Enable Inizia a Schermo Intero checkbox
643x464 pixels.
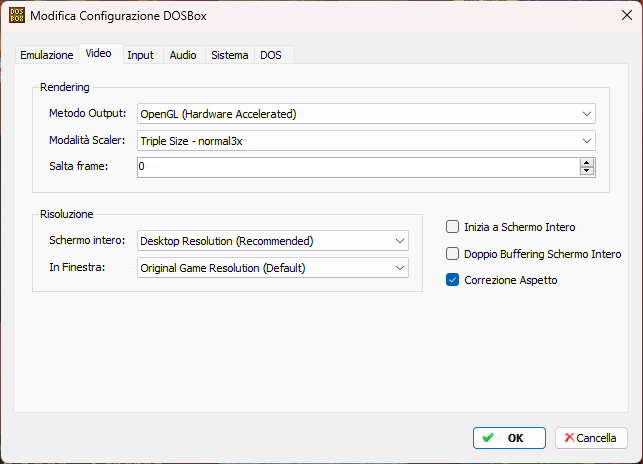point(452,227)
